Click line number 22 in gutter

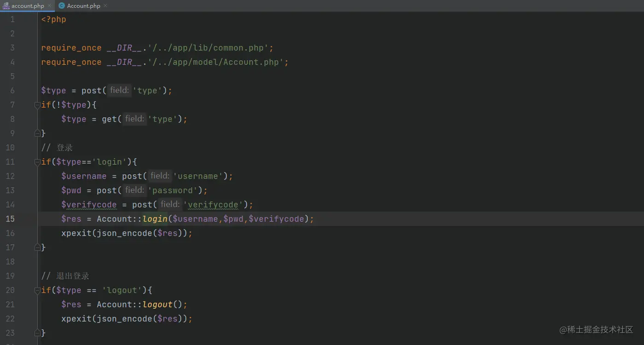(x=10, y=319)
